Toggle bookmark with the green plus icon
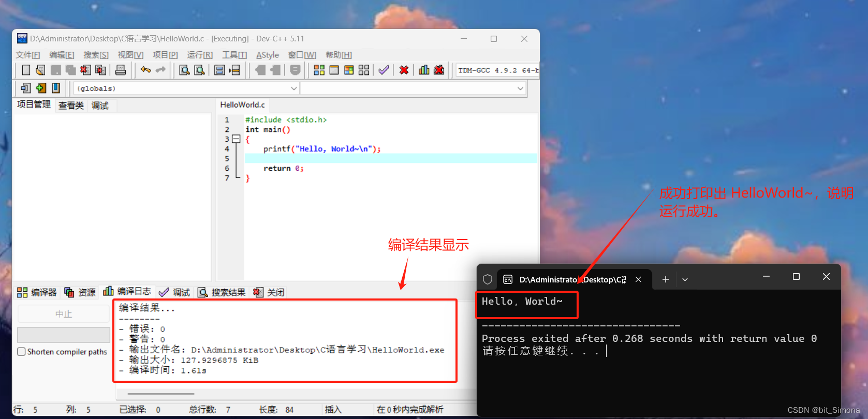The image size is (868, 419). pyautogui.click(x=41, y=88)
